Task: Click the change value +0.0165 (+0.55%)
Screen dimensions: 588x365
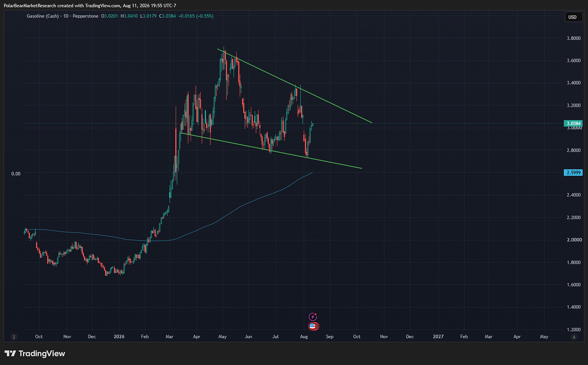Action: (196, 16)
